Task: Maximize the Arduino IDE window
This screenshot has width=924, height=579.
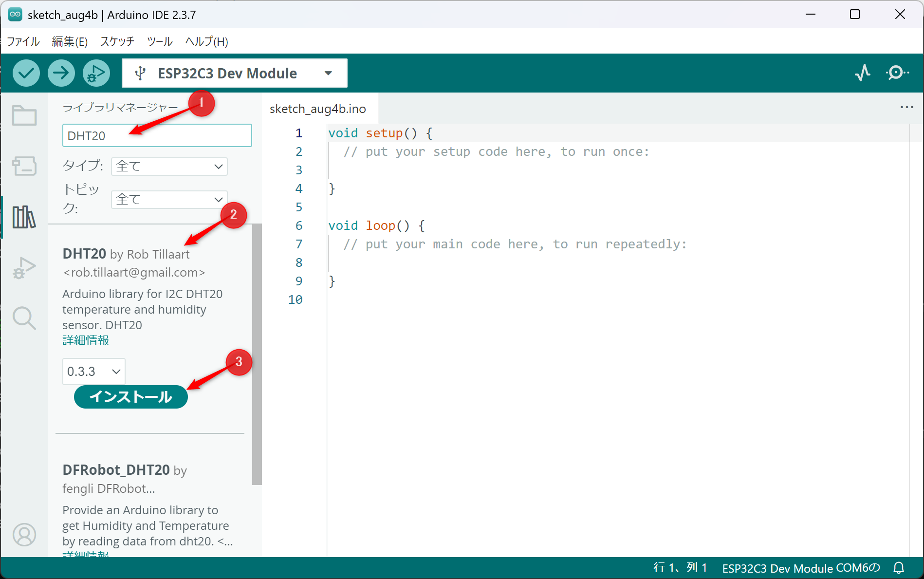Action: (x=855, y=15)
